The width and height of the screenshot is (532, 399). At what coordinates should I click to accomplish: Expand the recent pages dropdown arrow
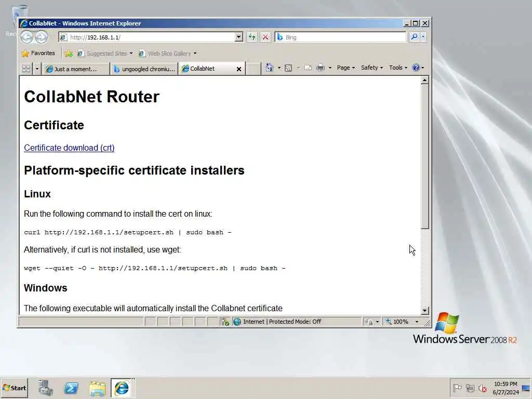pos(52,37)
